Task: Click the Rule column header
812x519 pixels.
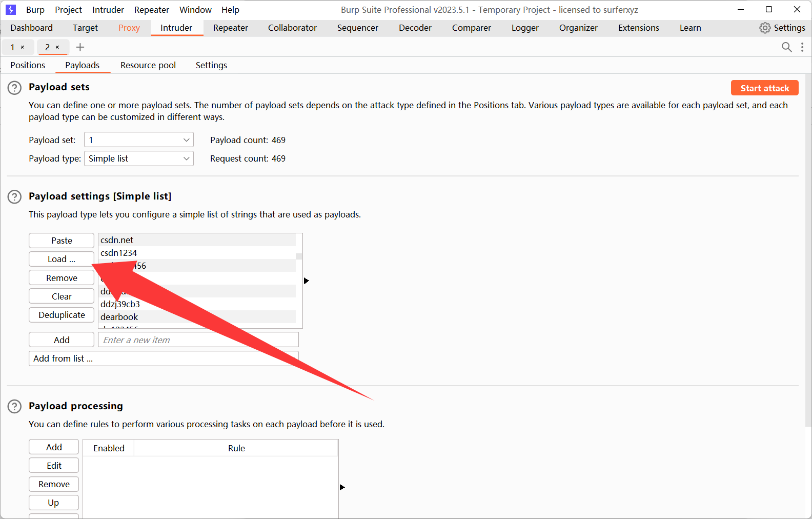Action: point(236,448)
